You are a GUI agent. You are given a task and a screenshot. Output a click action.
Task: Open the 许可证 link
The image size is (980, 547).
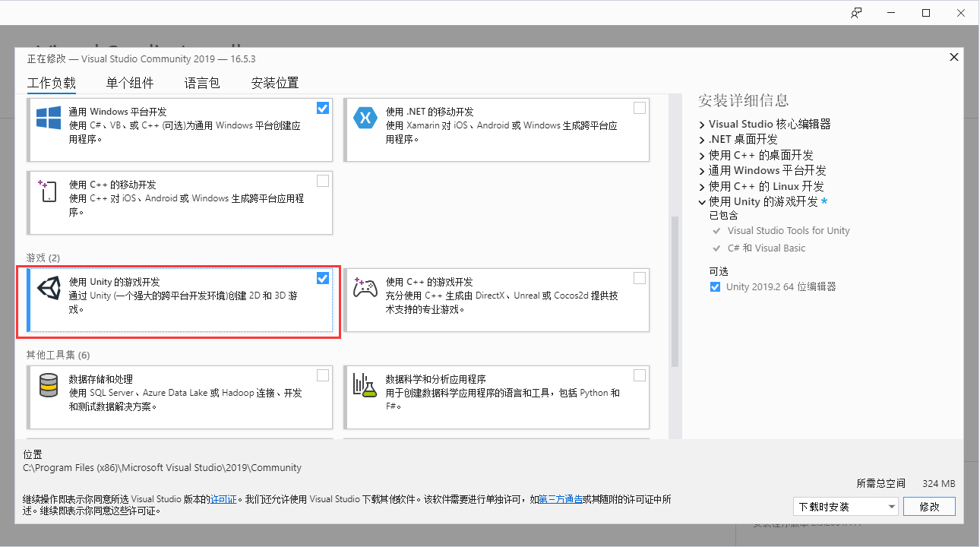pos(223,499)
